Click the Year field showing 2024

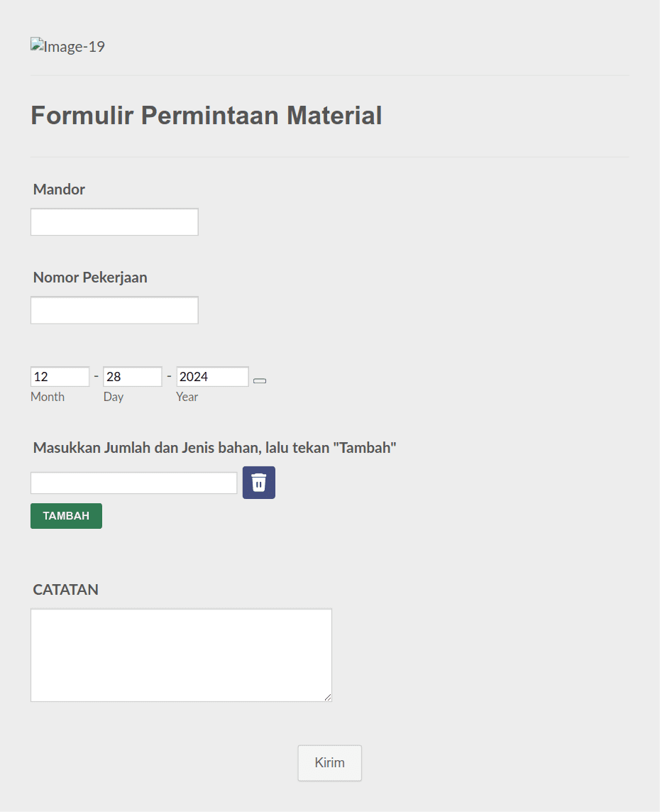pos(212,376)
